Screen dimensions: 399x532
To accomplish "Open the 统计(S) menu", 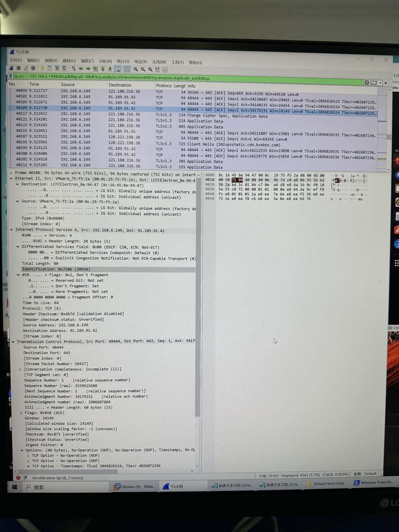I will (x=123, y=62).
